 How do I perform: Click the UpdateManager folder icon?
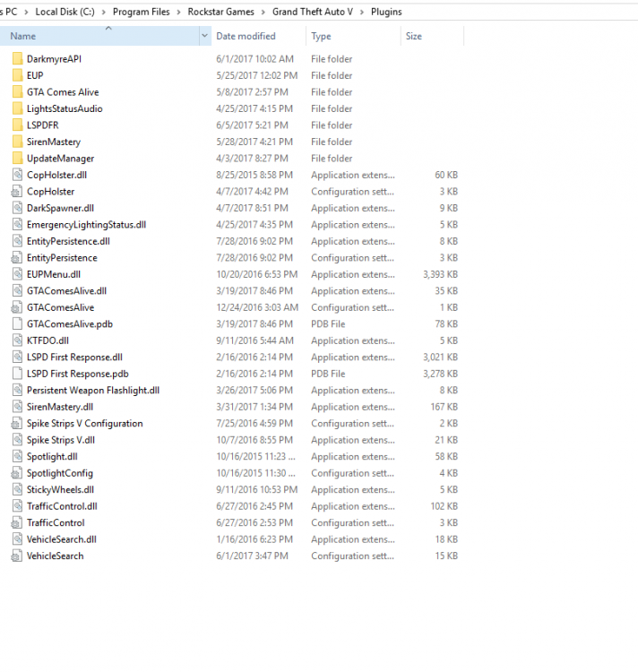pyautogui.click(x=17, y=158)
